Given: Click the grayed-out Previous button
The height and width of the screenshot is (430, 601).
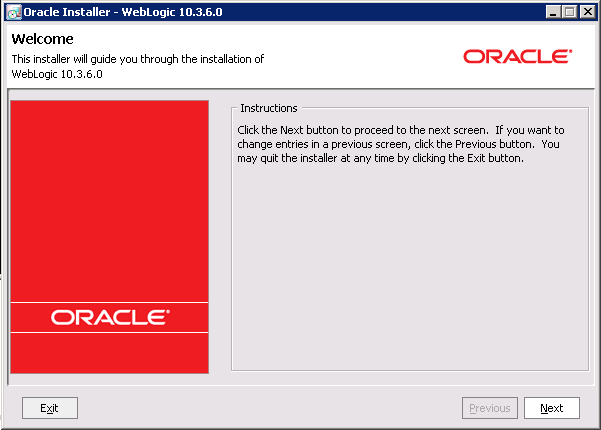Looking at the screenshot, I should (489, 408).
